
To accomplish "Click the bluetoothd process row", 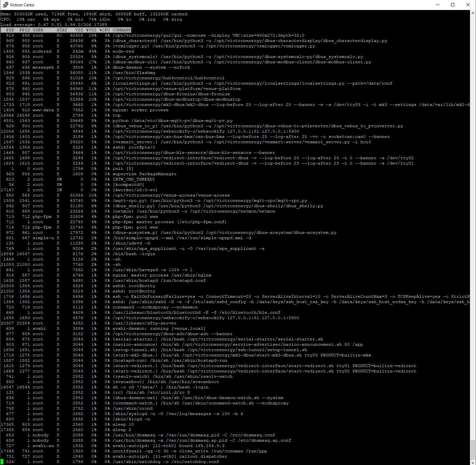I will (x=141, y=312).
